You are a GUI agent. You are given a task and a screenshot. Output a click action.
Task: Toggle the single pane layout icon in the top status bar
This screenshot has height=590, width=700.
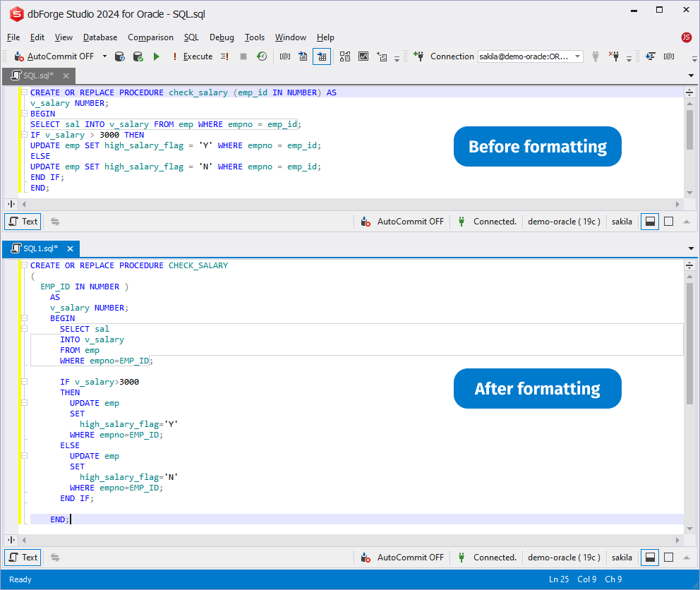[669, 222]
